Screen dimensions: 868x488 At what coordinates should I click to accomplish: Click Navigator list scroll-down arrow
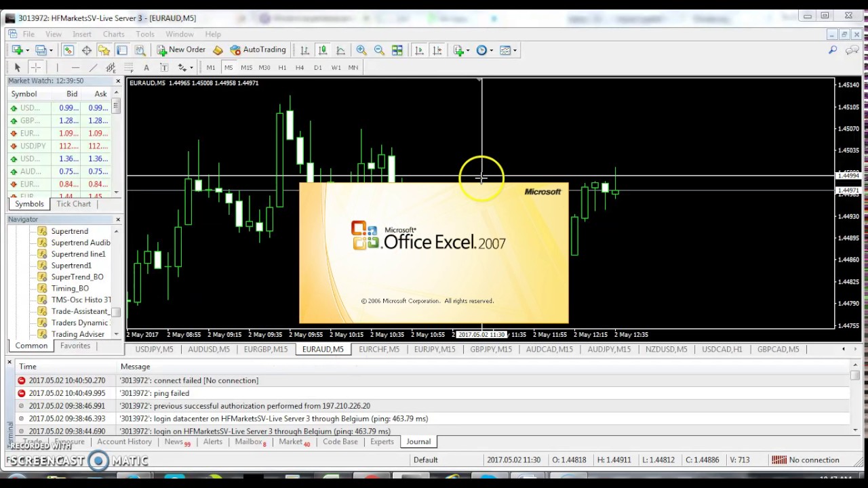click(116, 334)
